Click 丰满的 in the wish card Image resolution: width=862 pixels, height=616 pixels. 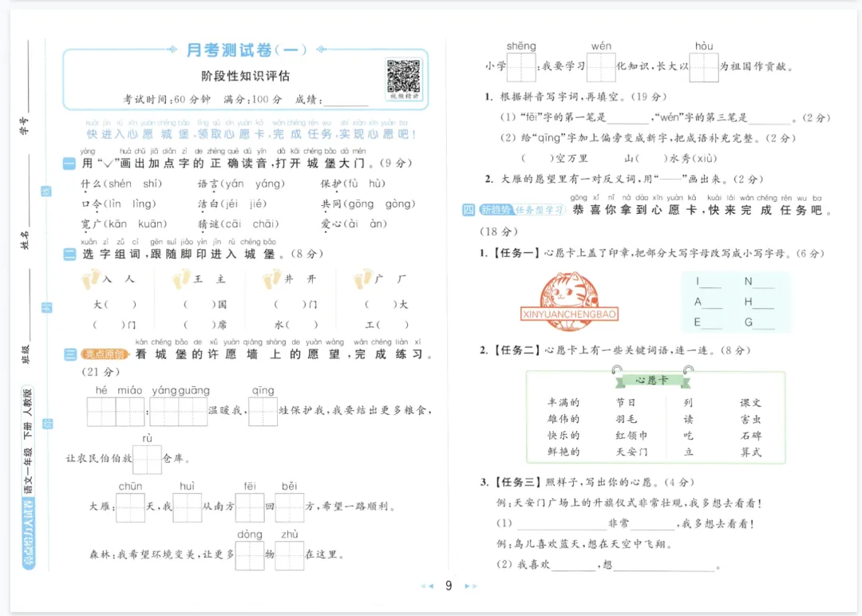pos(563,403)
